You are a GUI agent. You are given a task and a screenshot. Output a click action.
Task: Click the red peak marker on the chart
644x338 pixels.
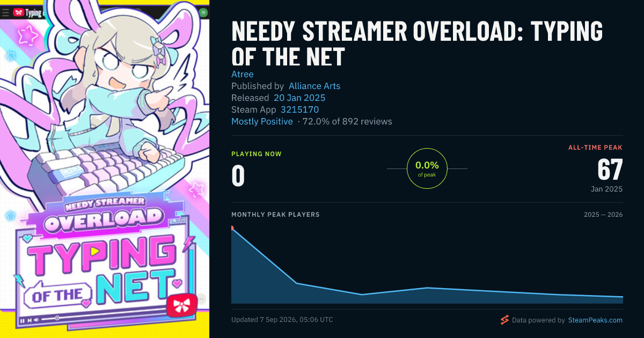[x=232, y=228]
